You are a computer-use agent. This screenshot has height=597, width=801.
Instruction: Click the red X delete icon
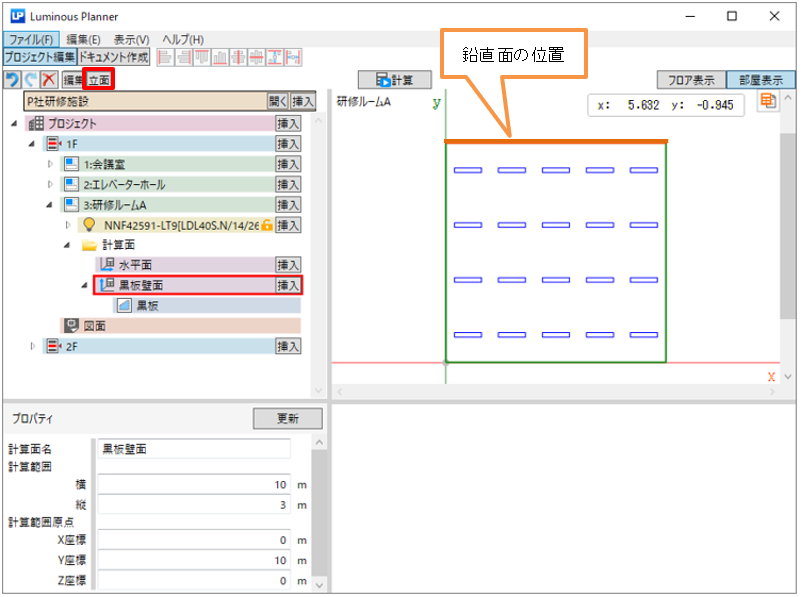(x=47, y=79)
